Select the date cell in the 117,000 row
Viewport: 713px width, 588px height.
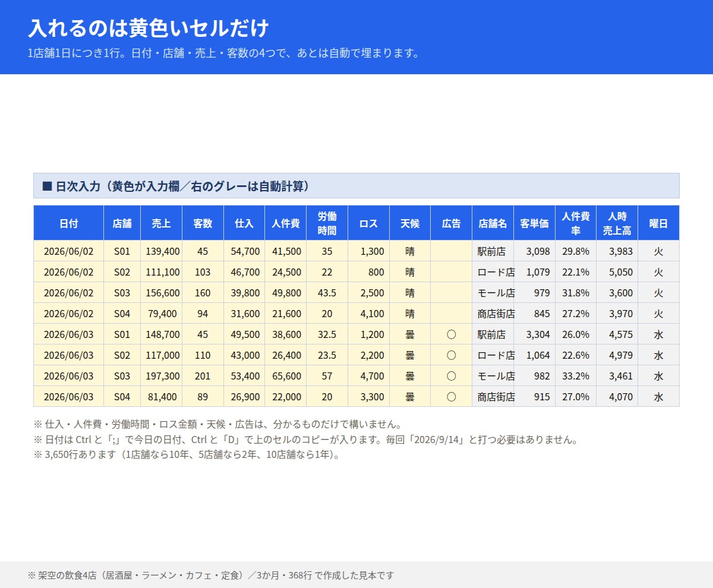point(68,355)
